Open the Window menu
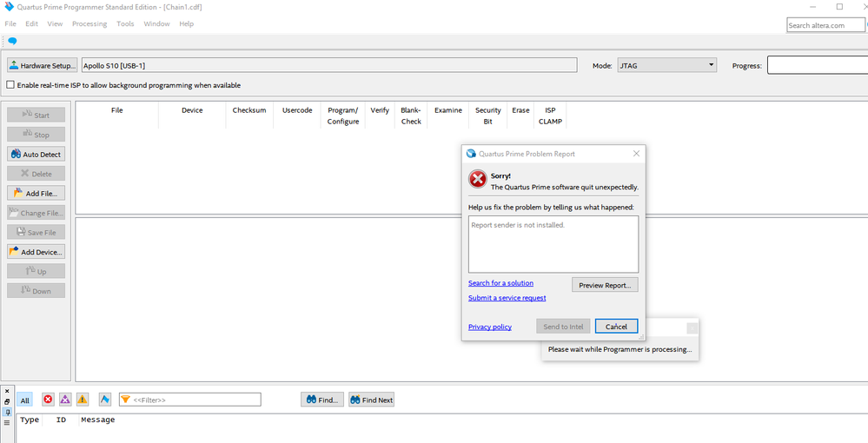The width and height of the screenshot is (868, 443). click(x=156, y=23)
